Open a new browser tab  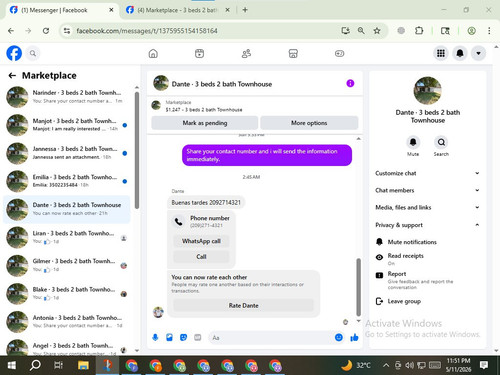pyautogui.click(x=245, y=10)
